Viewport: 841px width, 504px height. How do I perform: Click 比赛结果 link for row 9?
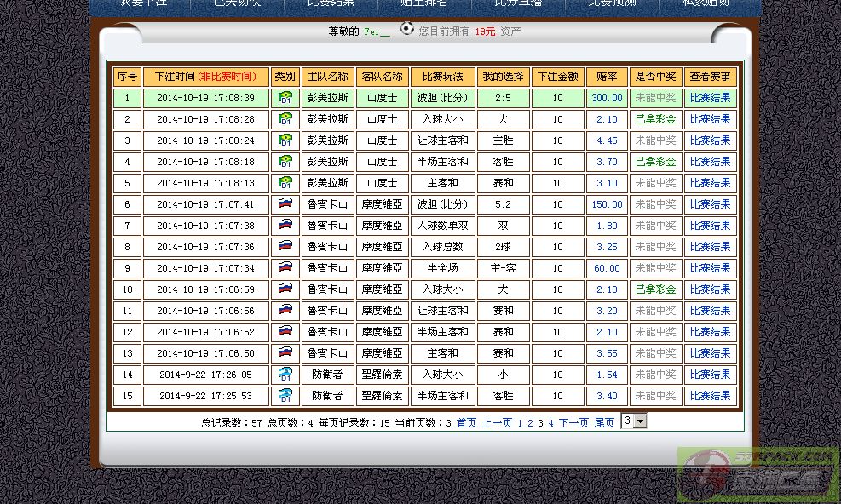[710, 268]
